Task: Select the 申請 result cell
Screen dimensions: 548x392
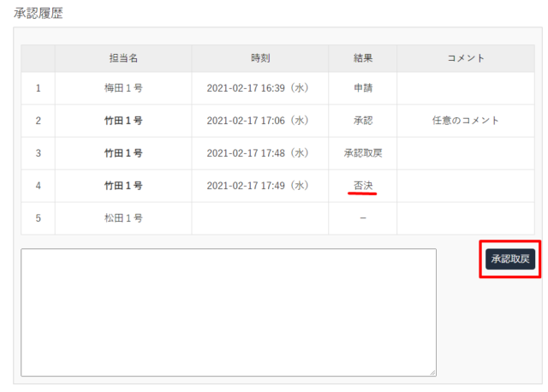Action: point(363,88)
